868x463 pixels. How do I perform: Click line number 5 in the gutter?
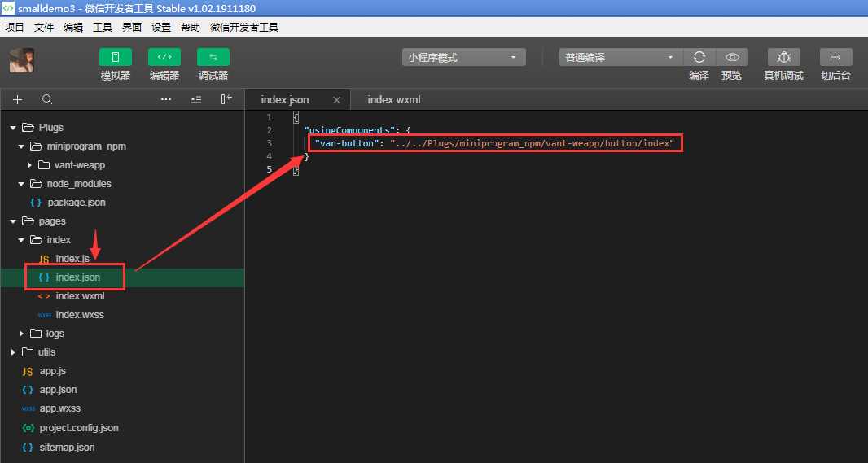(x=270, y=169)
